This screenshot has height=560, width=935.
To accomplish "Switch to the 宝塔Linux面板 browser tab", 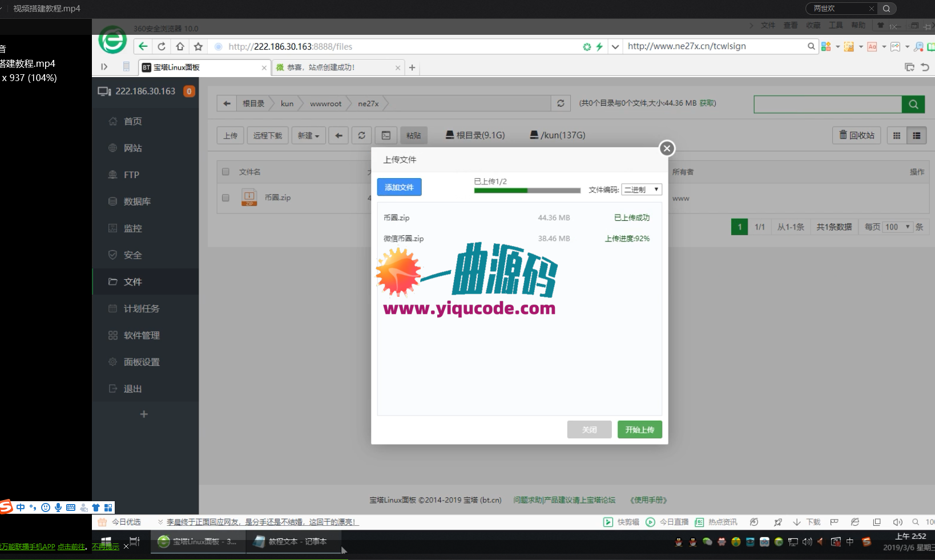I will point(204,67).
